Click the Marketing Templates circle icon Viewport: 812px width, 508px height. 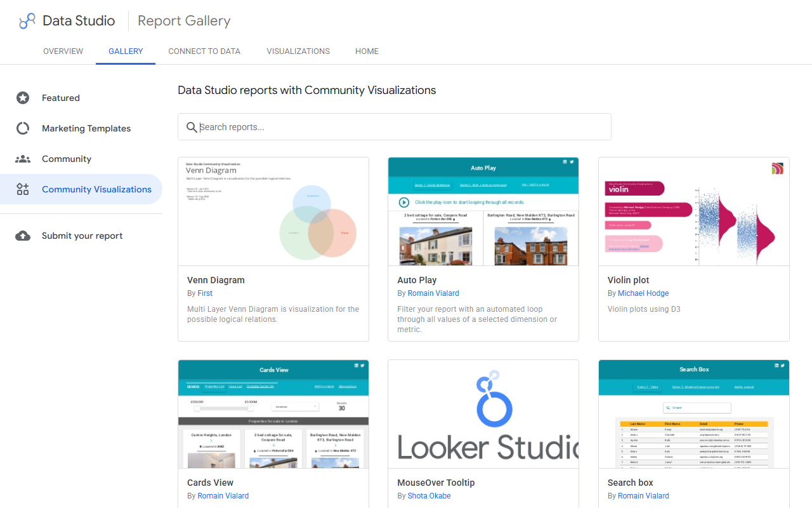click(x=23, y=128)
